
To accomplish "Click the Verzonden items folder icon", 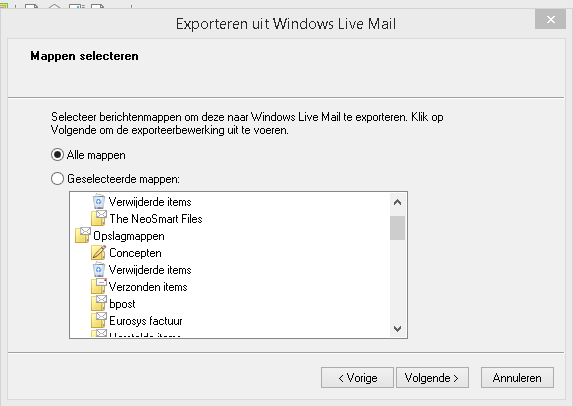I will click(99, 287).
